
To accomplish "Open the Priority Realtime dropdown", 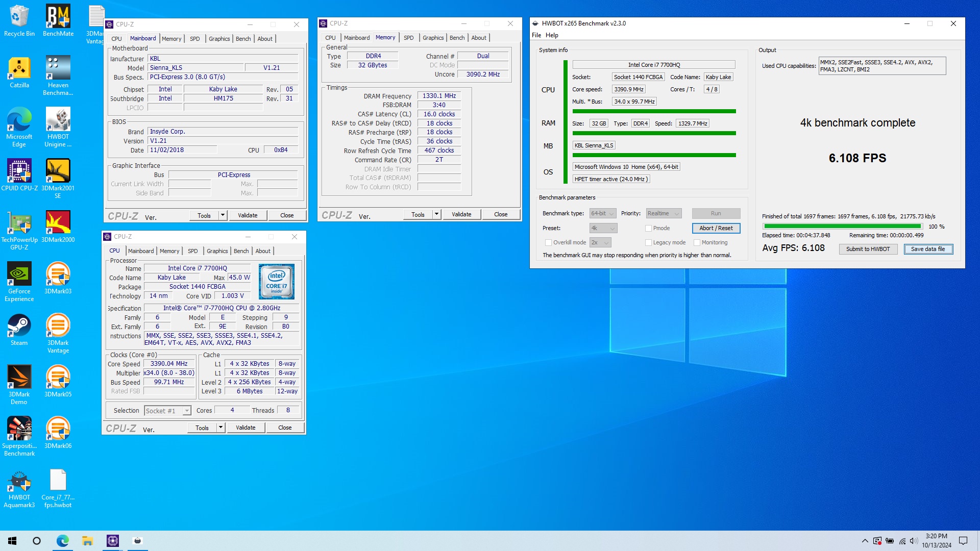I will [664, 213].
